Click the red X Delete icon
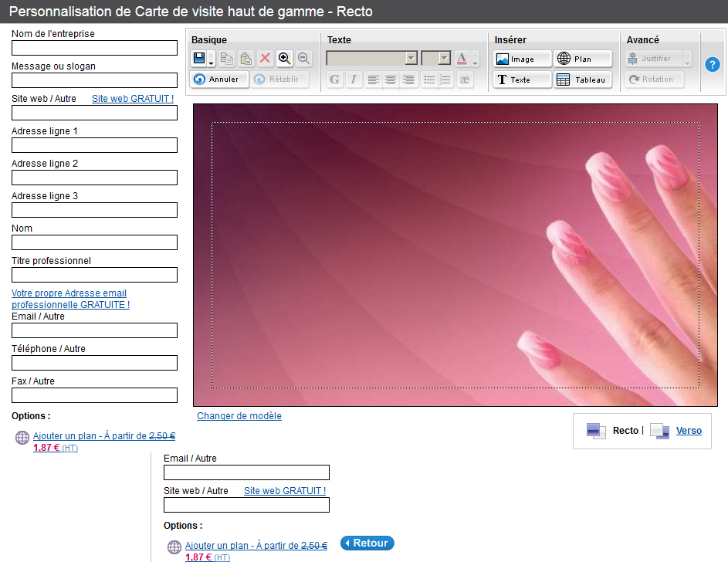 pyautogui.click(x=265, y=59)
